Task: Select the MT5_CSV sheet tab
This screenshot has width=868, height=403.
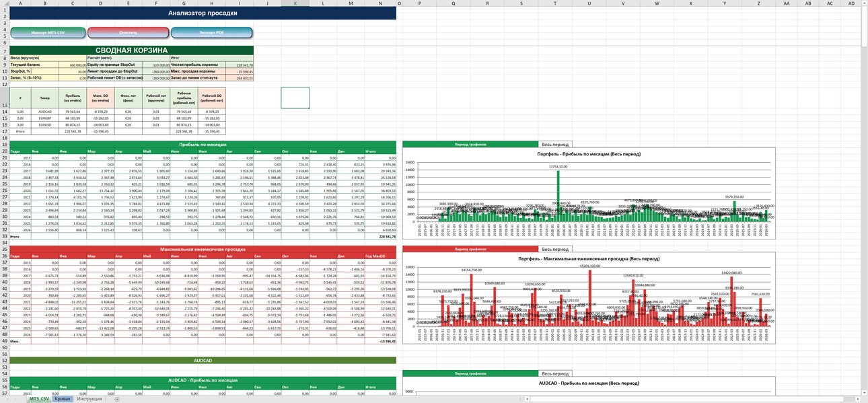Action: 39,399
